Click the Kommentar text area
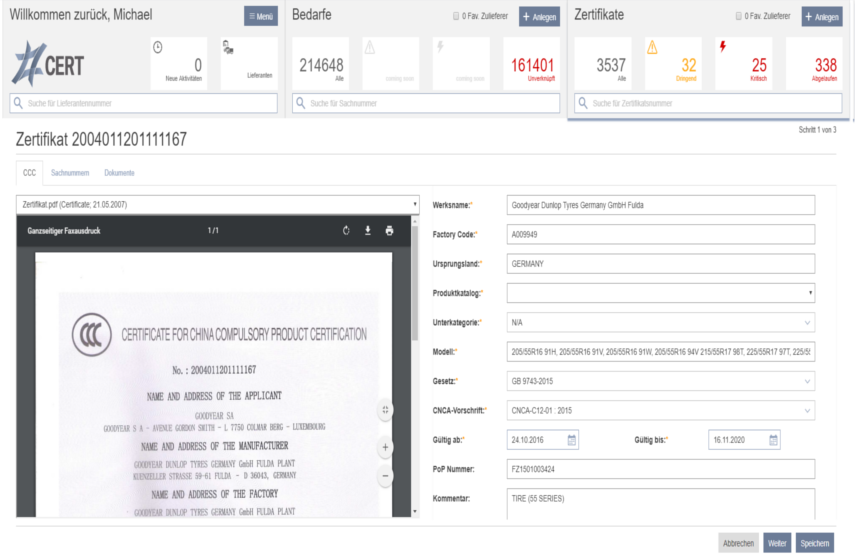This screenshot has height=558, width=855. pyautogui.click(x=661, y=504)
